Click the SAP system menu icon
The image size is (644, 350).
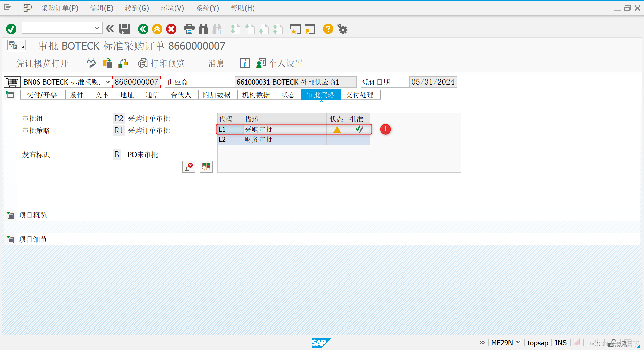click(7, 7)
